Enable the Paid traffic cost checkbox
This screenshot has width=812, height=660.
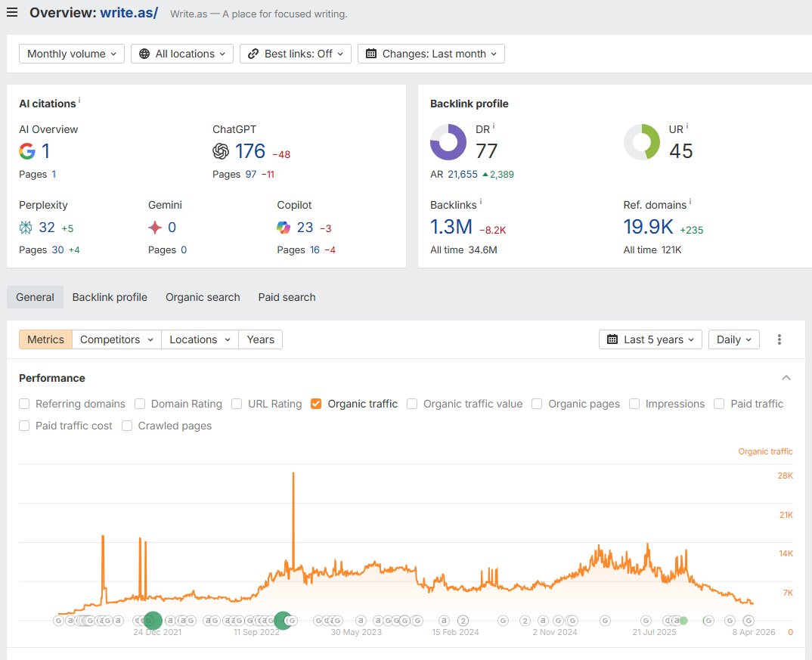(24, 426)
